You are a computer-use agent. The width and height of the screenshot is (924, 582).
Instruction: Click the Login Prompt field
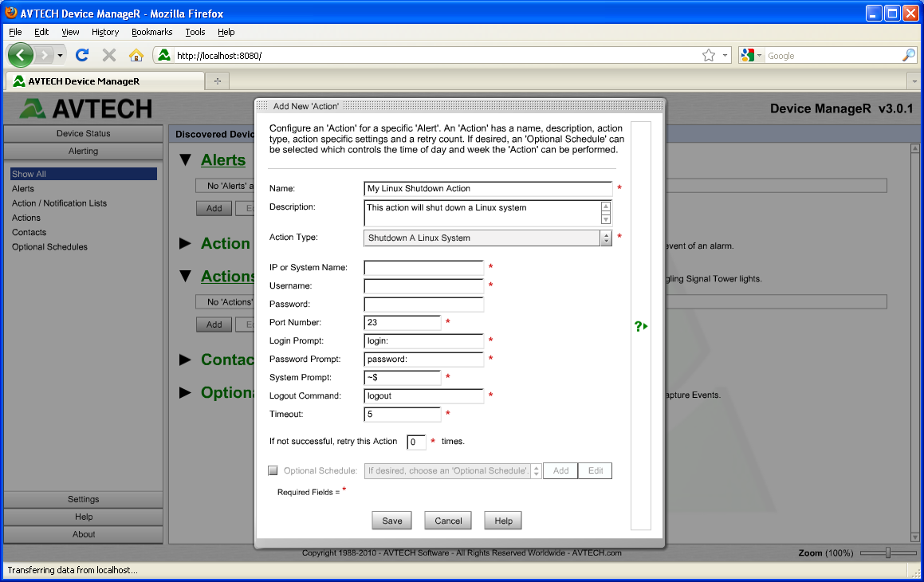click(x=423, y=340)
